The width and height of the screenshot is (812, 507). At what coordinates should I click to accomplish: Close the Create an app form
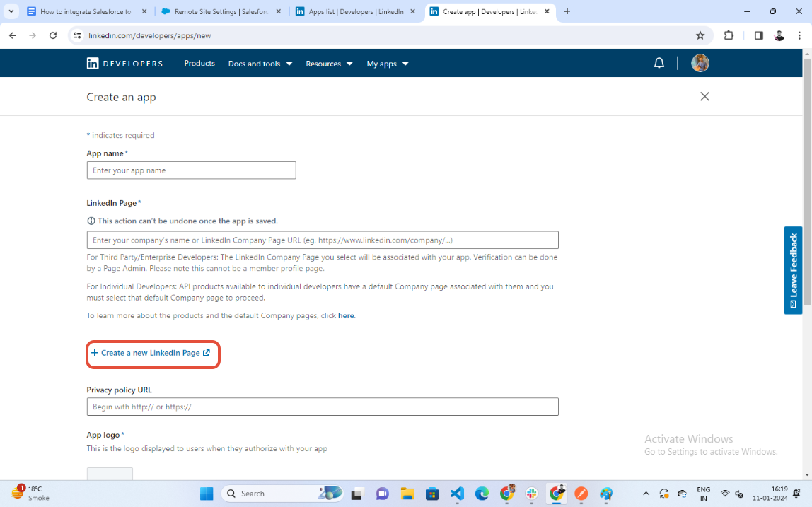(x=704, y=96)
